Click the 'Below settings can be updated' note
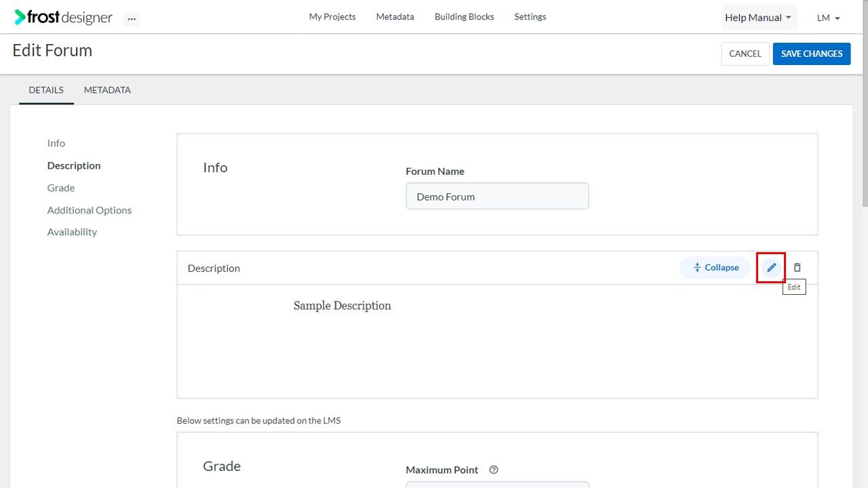 pos(259,420)
